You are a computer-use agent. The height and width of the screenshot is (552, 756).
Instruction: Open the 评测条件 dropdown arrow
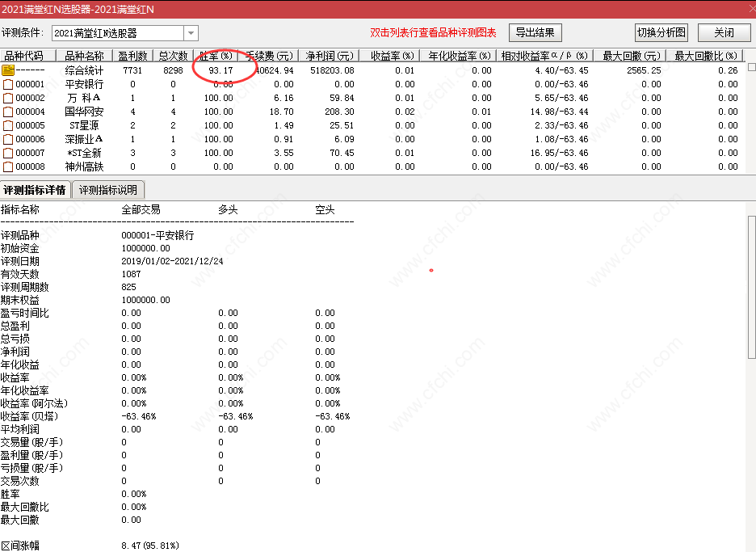click(x=191, y=33)
